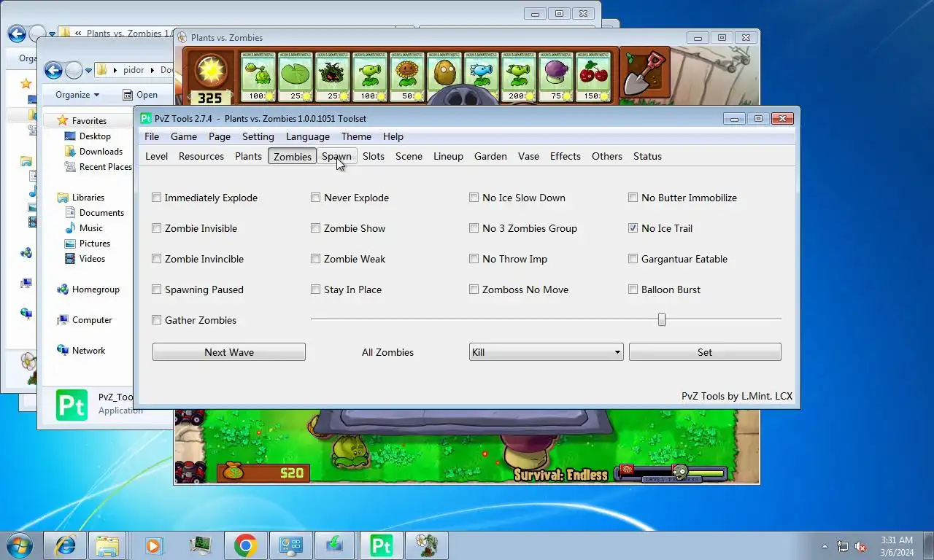Enable Immediately Explode checkbox

click(x=156, y=198)
